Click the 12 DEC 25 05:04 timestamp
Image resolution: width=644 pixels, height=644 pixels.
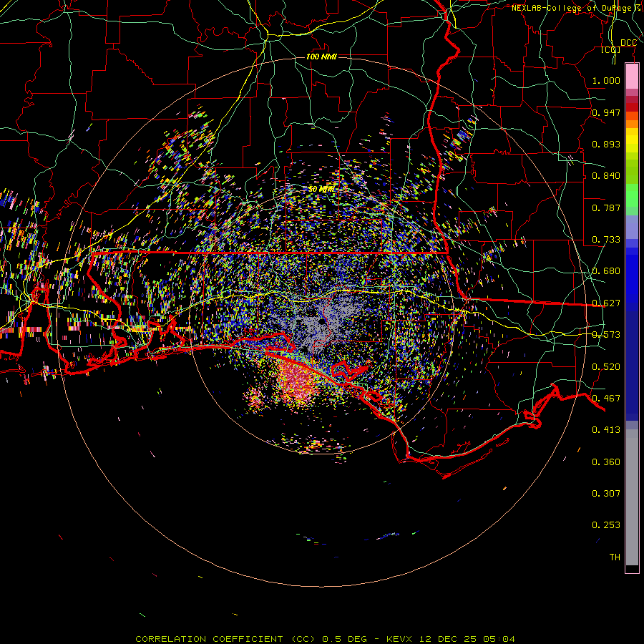tap(467, 639)
